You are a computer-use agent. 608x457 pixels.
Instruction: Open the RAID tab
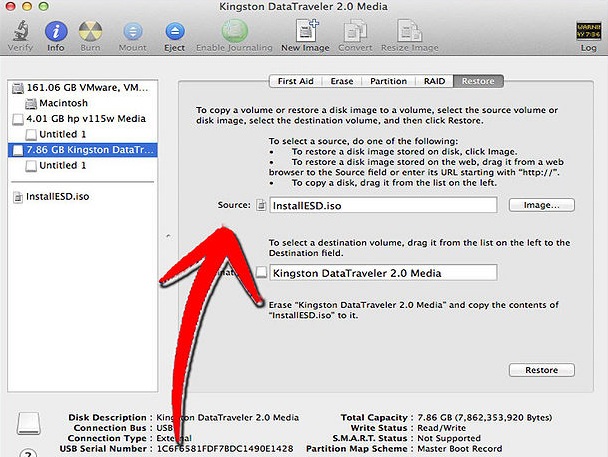[x=434, y=81]
